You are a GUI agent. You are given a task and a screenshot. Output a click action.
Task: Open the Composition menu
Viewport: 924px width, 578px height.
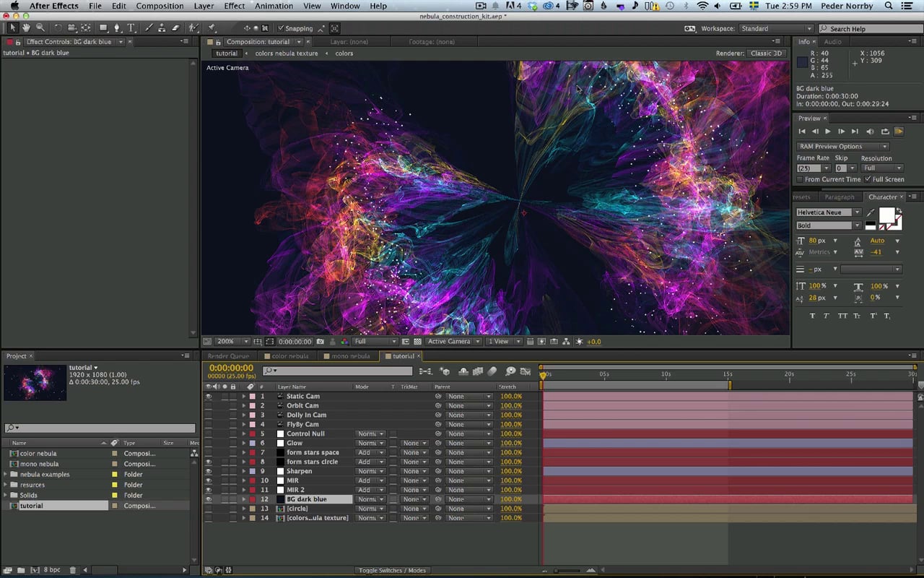[x=160, y=6]
